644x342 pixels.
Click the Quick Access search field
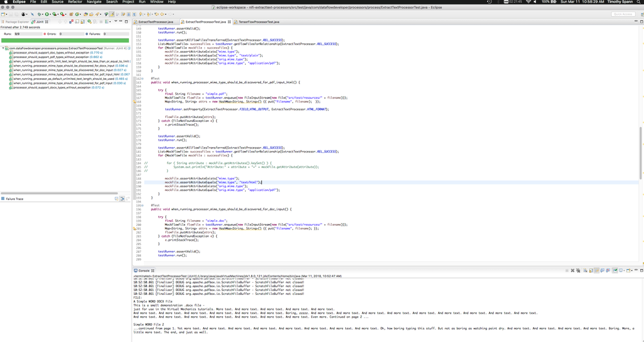point(623,14)
